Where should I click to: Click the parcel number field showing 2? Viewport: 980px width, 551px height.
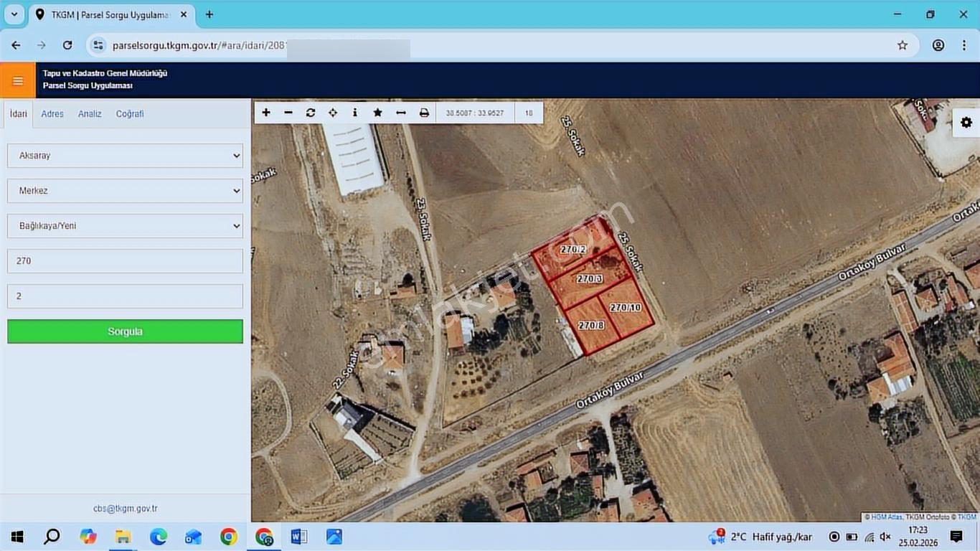pyautogui.click(x=125, y=296)
